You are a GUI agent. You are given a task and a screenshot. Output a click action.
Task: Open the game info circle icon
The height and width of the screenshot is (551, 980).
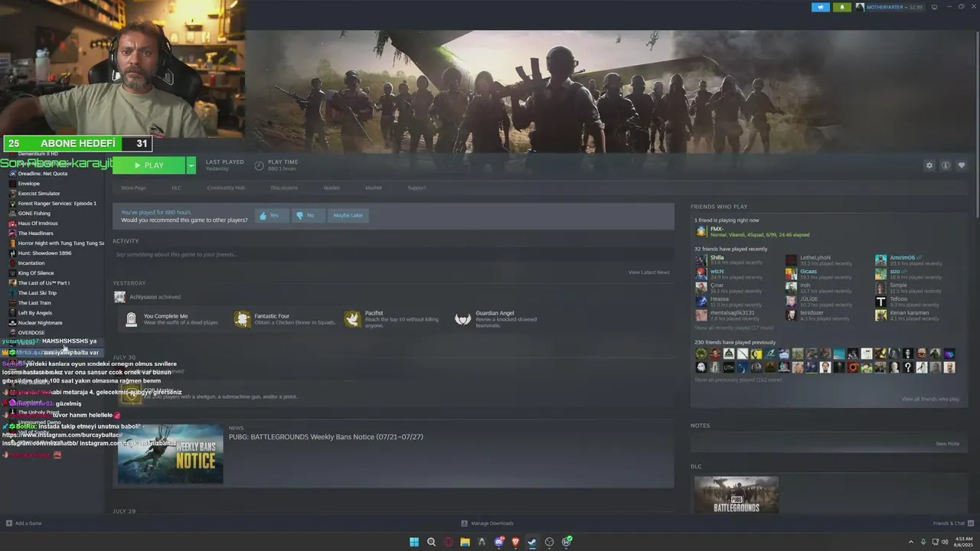coord(946,165)
